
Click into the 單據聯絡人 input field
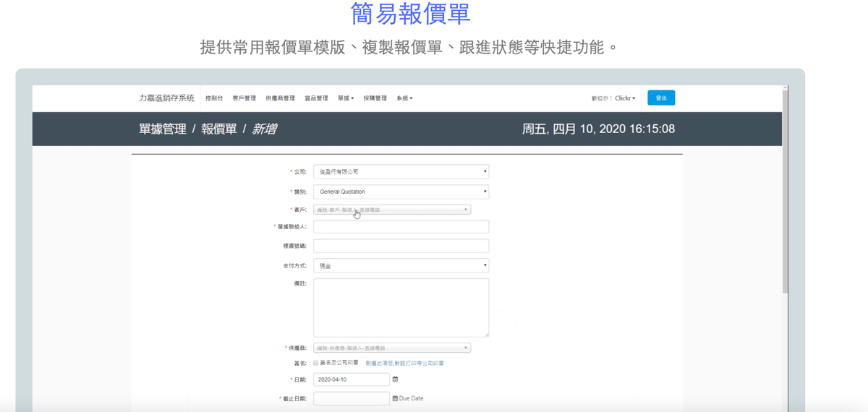pos(401,227)
